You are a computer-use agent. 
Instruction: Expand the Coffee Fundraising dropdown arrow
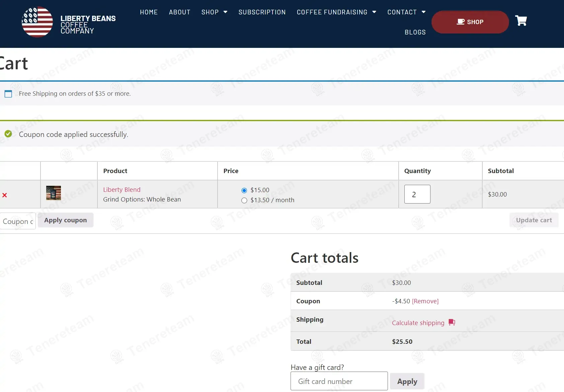(374, 12)
